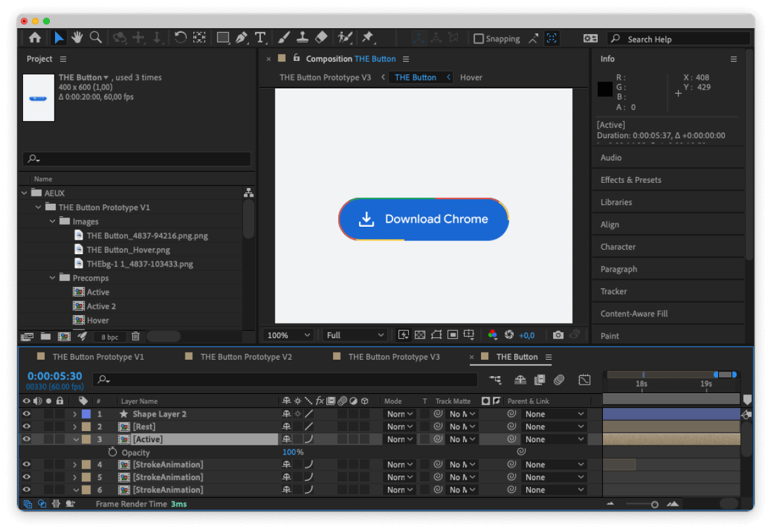Collapse the AEUX folder

tap(24, 193)
